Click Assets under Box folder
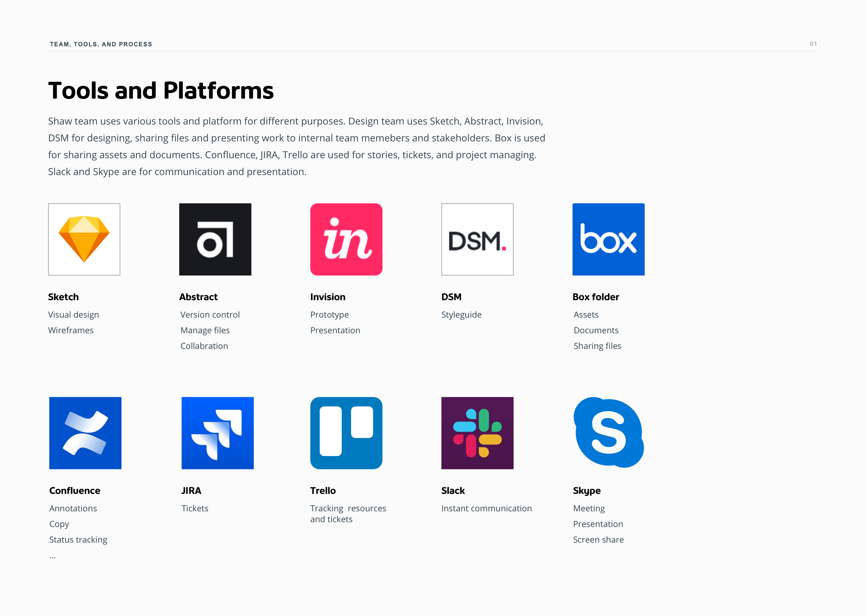The height and width of the screenshot is (616, 866). [586, 315]
